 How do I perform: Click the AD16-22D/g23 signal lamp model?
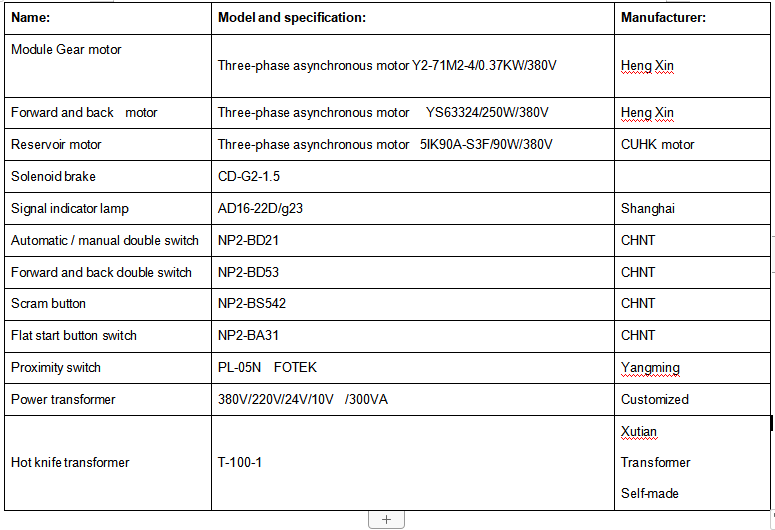pos(260,209)
